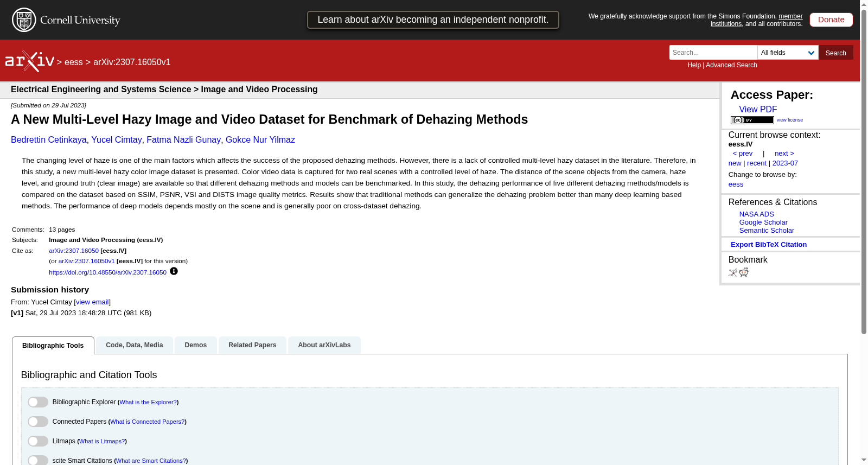This screenshot has width=868, height=465.
Task: Open the Google Scholar link
Action: coord(763,222)
